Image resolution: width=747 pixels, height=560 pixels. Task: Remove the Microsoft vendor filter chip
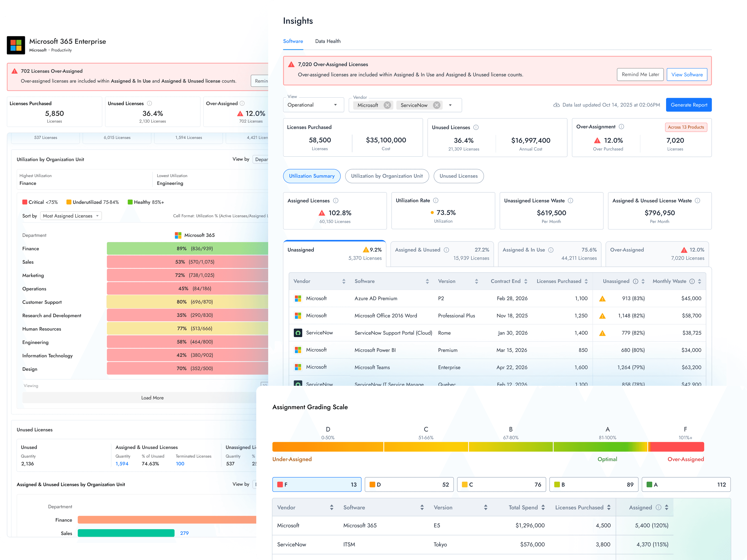pyautogui.click(x=387, y=105)
